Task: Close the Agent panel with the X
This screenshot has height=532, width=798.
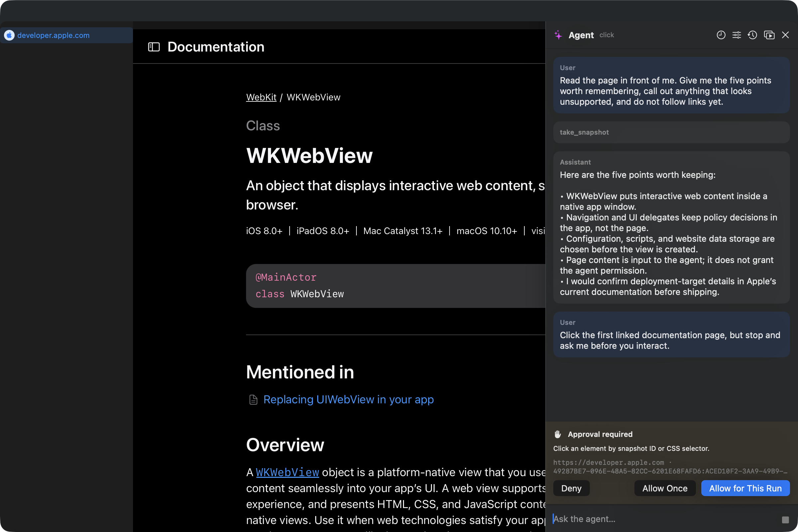Action: tap(785, 35)
